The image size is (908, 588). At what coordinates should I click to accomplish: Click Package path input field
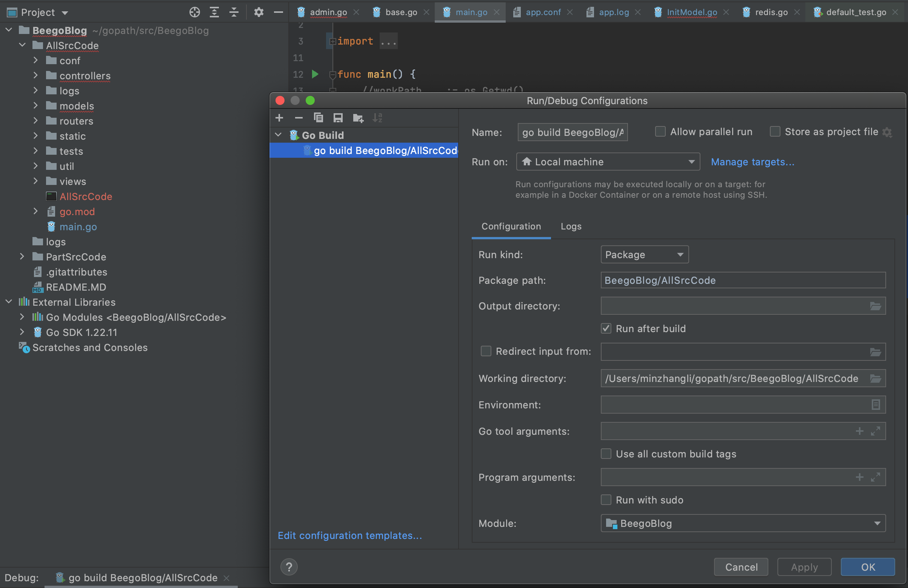pyautogui.click(x=743, y=280)
